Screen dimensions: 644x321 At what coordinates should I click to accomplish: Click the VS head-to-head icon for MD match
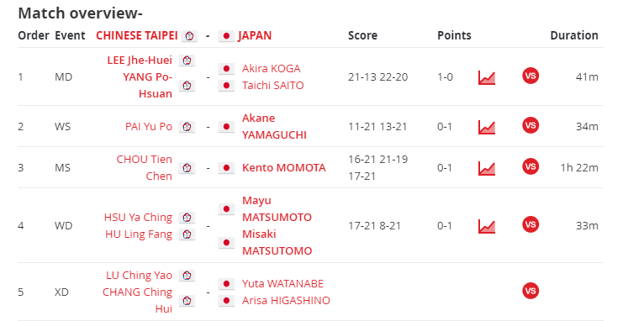[531, 76]
